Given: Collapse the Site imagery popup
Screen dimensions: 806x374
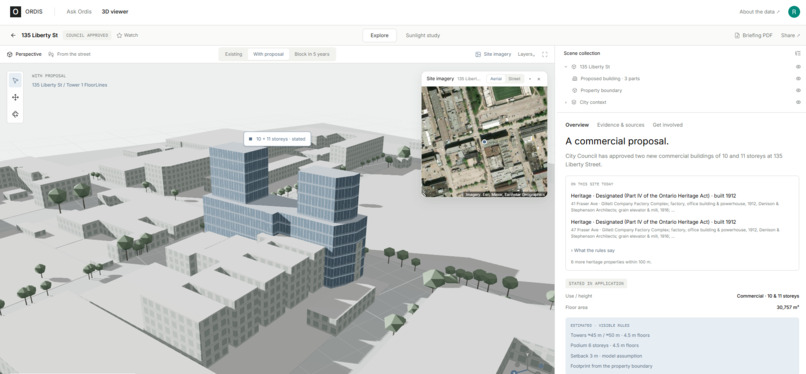Looking at the screenshot, I should tap(530, 79).
